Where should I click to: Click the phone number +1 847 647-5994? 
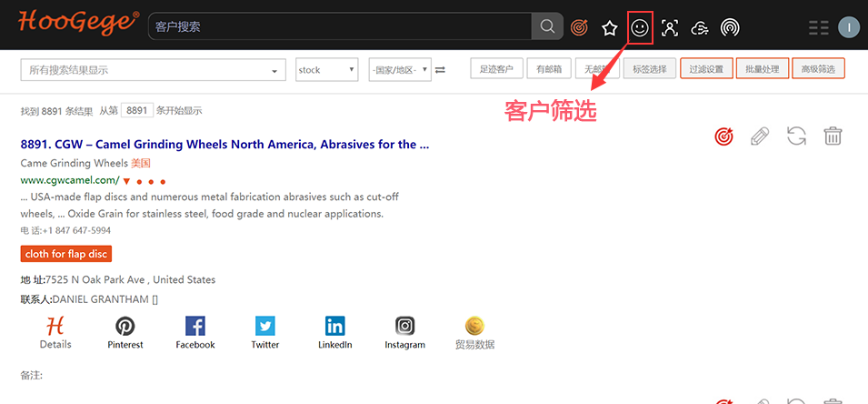(76, 230)
